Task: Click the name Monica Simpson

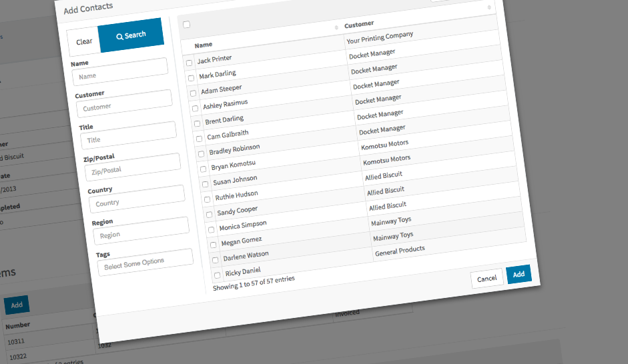Action: tap(243, 225)
